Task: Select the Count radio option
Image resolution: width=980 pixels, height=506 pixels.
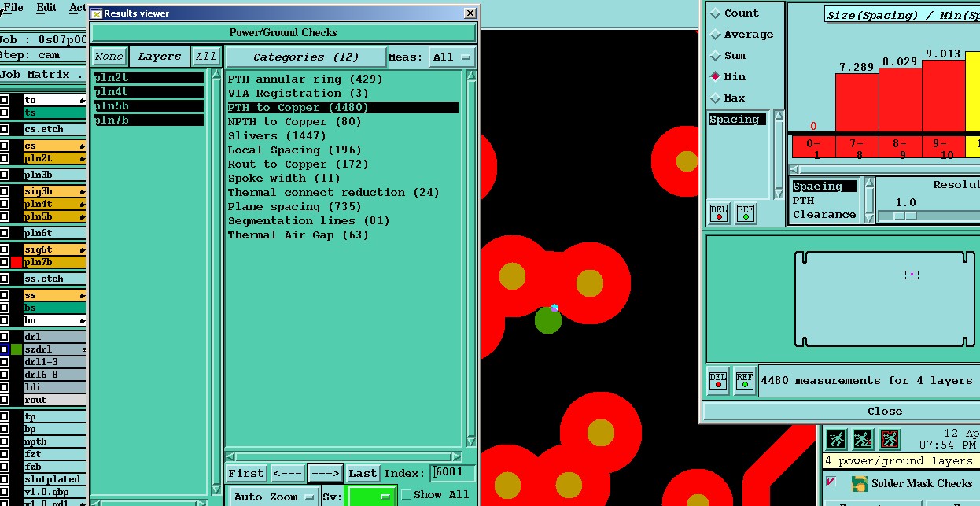Action: (716, 13)
